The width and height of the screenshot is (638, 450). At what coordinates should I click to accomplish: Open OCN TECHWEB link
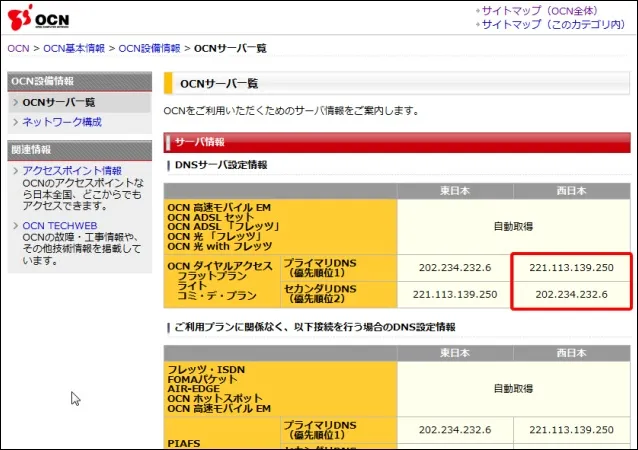[60, 225]
